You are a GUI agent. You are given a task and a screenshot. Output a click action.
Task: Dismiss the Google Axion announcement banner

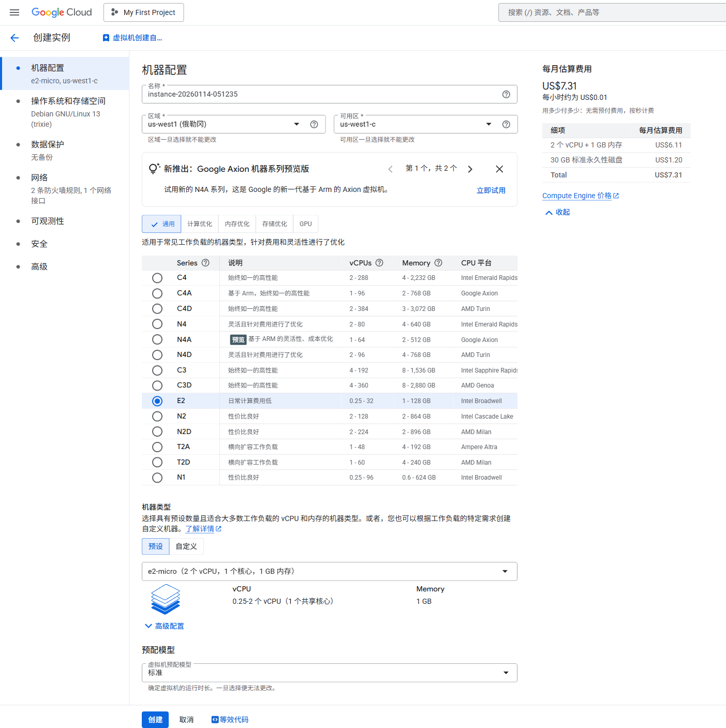[x=499, y=169]
